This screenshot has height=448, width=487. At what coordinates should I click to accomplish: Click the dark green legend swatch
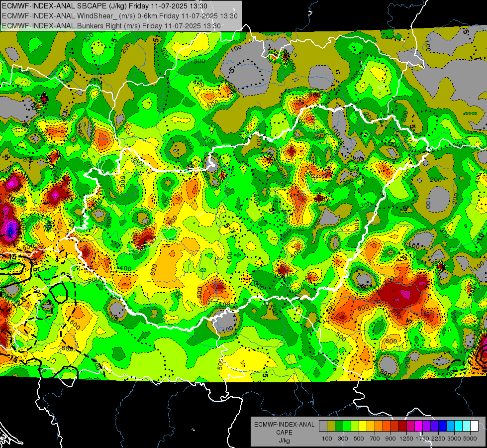tap(339, 426)
